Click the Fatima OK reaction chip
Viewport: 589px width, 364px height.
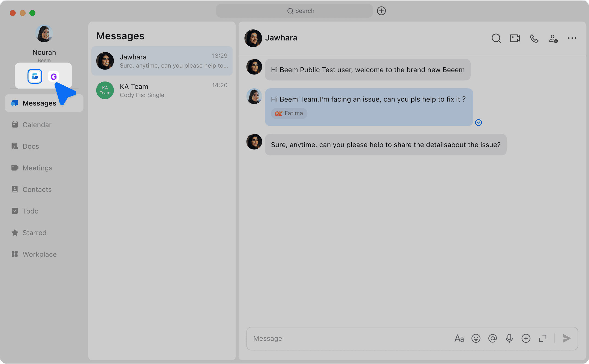(x=289, y=113)
